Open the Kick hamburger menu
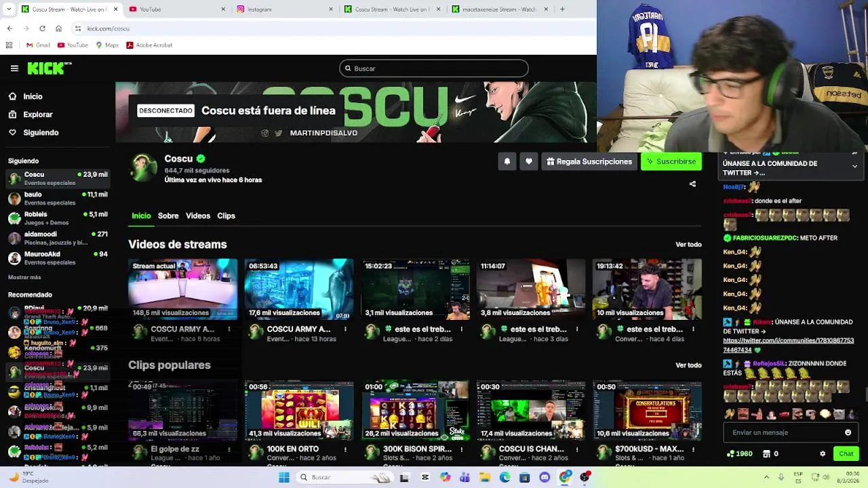Screen dimensions: 868x488 (x=14, y=68)
